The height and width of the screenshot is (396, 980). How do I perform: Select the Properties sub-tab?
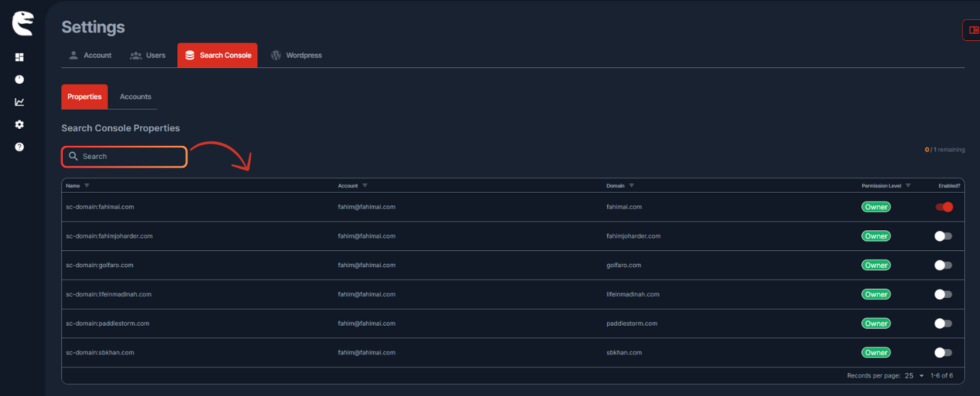click(84, 97)
